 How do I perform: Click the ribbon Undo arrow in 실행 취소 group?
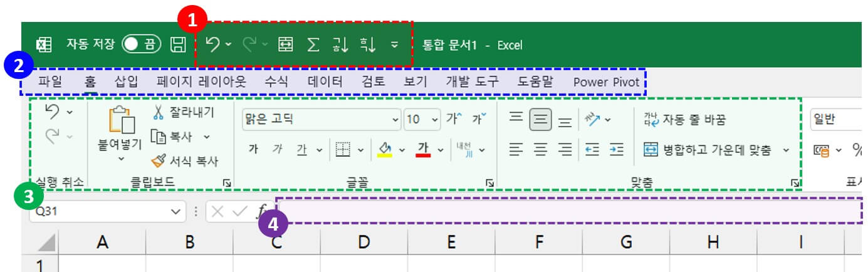(53, 112)
